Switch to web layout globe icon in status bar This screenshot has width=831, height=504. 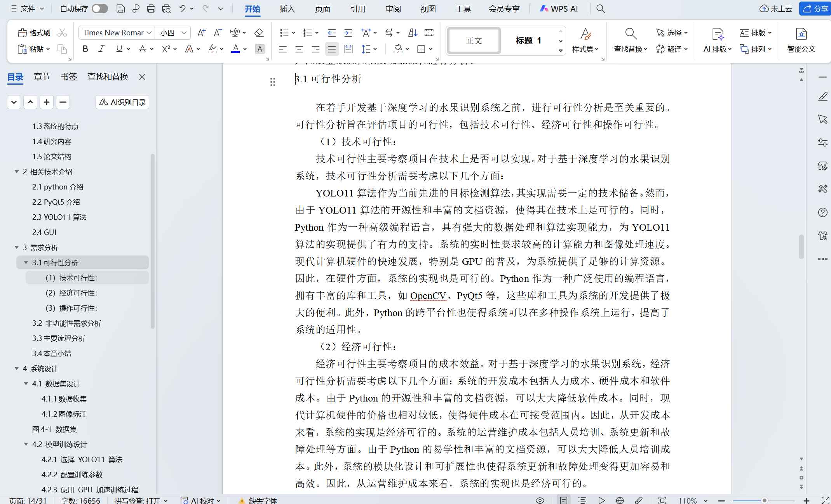click(x=620, y=500)
